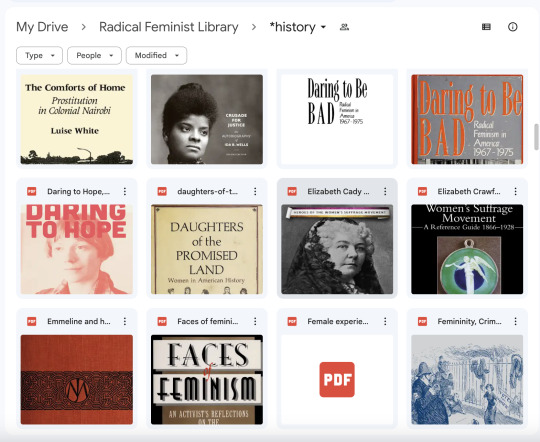540x442 pixels.
Task: Open Emmeline red cover thumbnail
Action: pos(76,379)
